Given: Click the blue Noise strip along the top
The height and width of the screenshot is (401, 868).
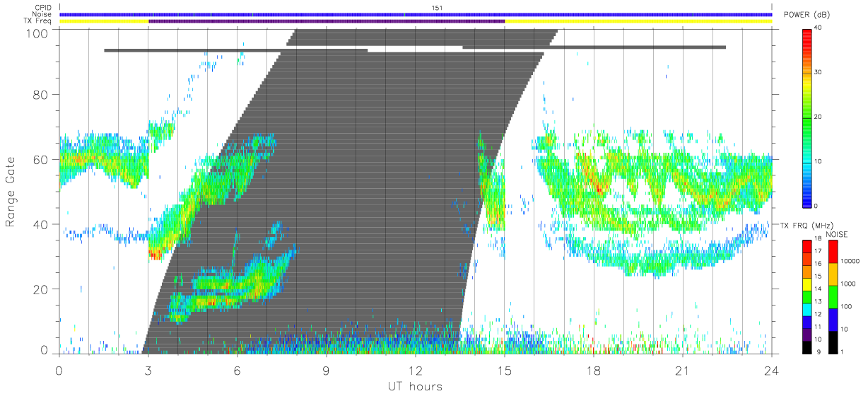Looking at the screenshot, I should pyautogui.click(x=416, y=14).
